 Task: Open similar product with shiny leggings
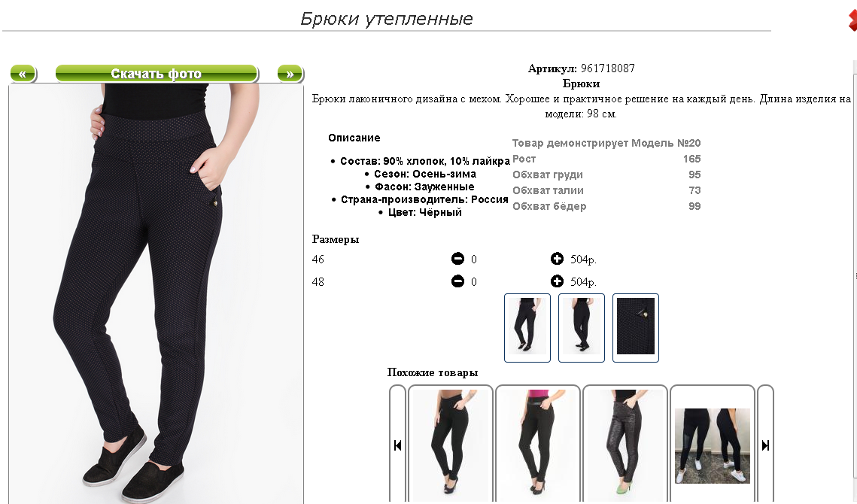tap(625, 445)
